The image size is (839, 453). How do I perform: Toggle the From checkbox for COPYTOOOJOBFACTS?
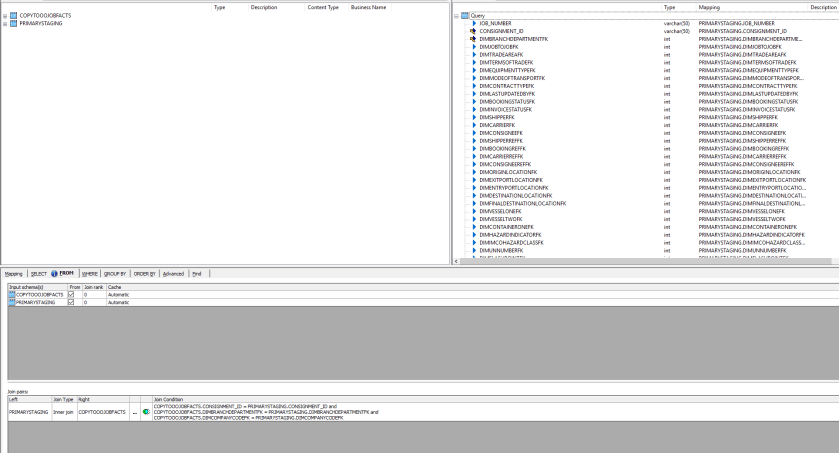[x=70, y=295]
